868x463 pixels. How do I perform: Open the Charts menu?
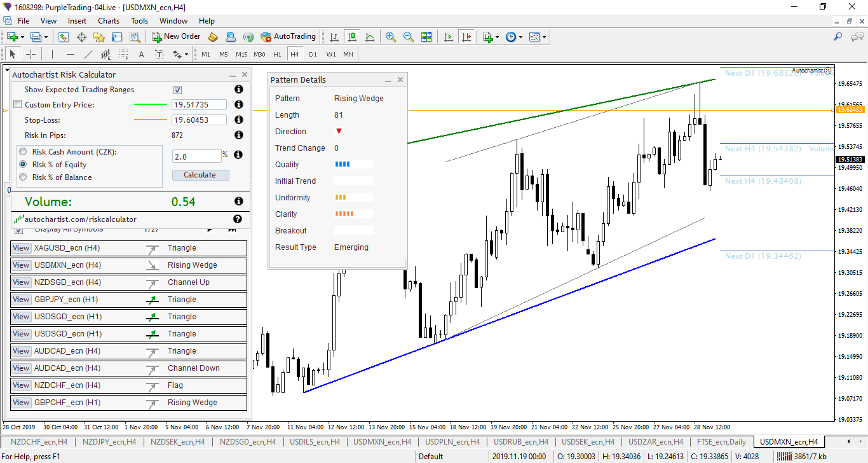[109, 21]
